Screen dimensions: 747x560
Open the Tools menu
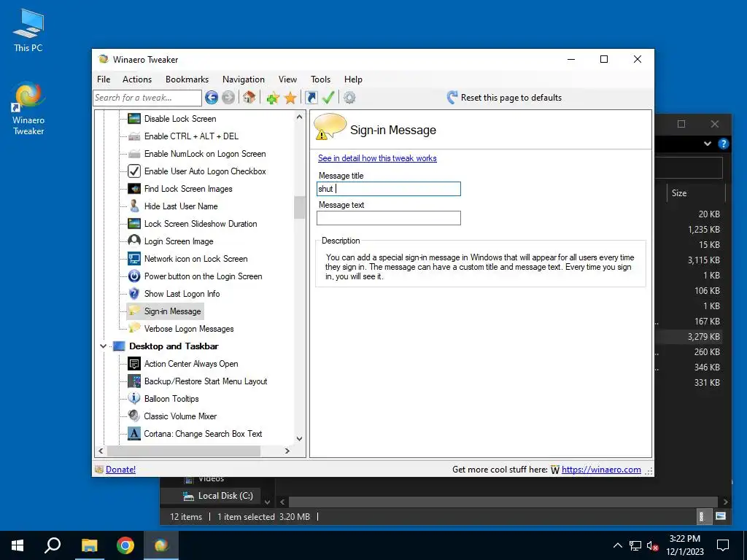click(321, 79)
